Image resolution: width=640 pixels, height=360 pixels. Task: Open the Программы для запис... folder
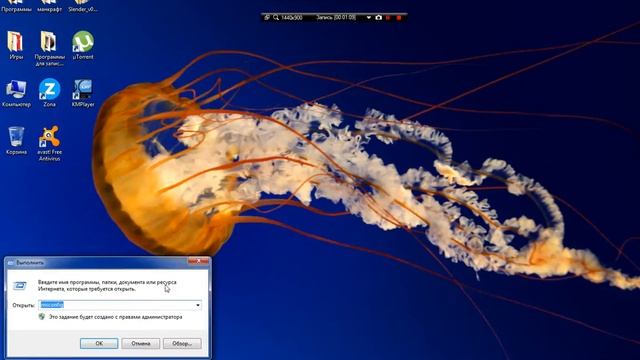coord(49,48)
